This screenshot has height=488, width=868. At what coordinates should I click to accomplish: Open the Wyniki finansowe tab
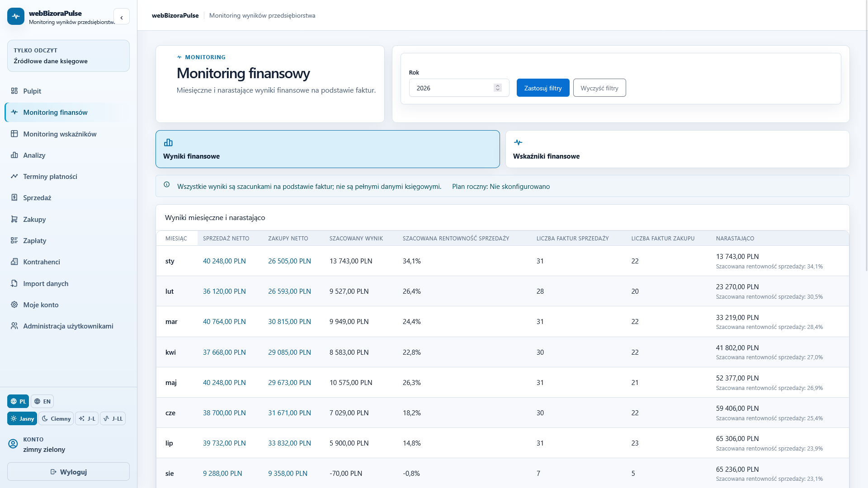tap(328, 149)
